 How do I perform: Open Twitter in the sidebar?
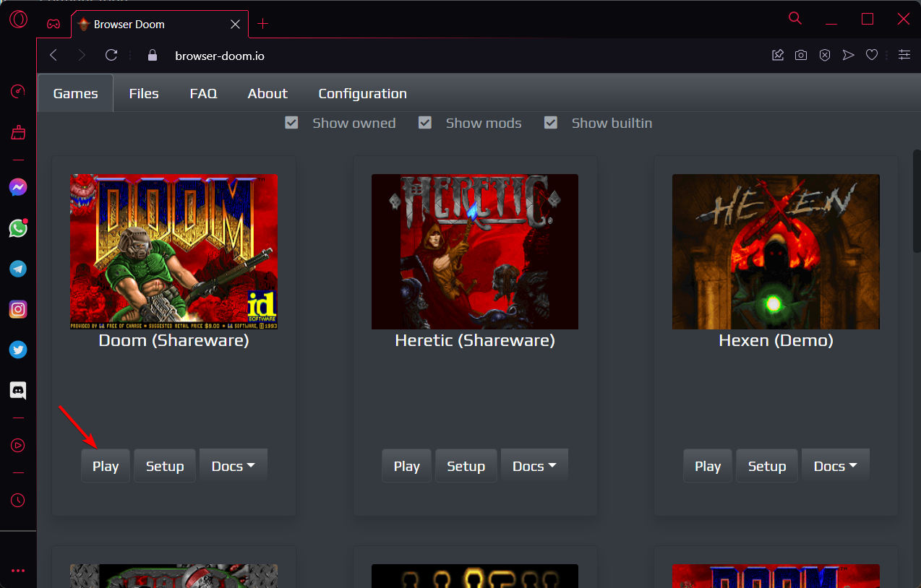(x=18, y=350)
